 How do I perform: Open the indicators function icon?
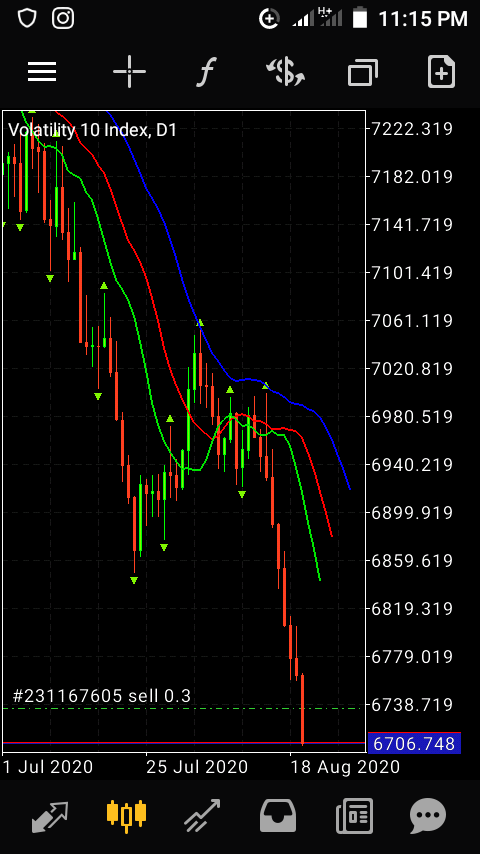click(206, 72)
